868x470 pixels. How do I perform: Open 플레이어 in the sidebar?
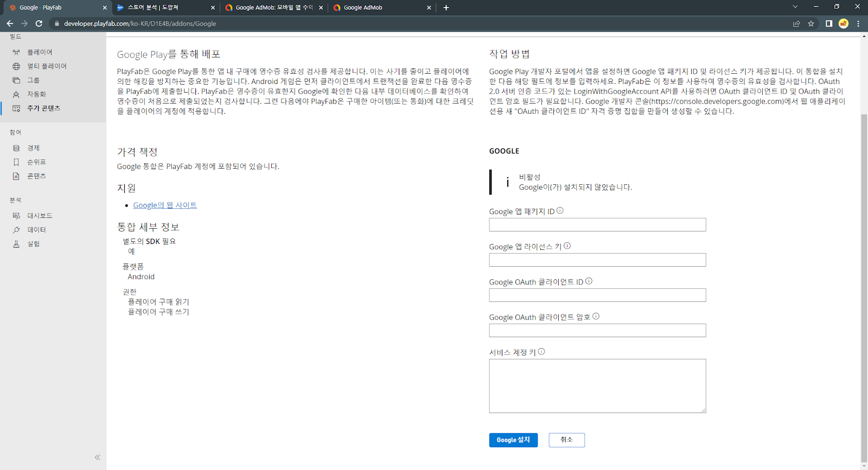point(40,53)
